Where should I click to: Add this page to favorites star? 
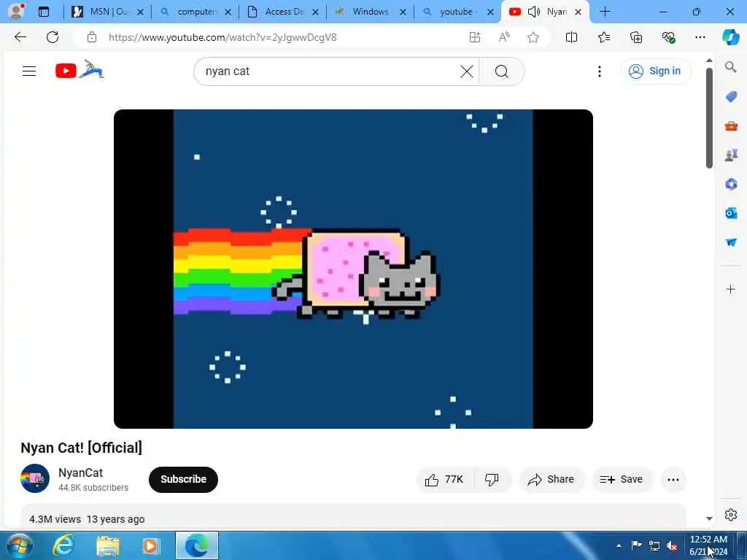click(533, 37)
